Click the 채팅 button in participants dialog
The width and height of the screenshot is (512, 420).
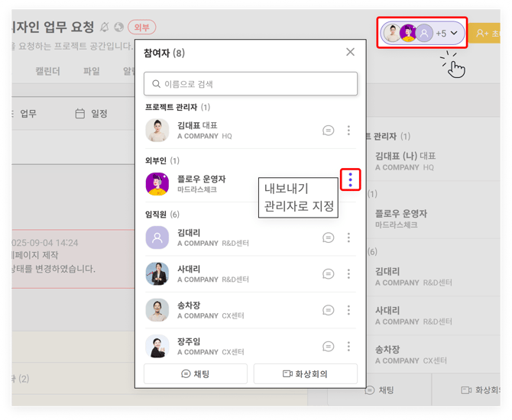[x=196, y=373]
